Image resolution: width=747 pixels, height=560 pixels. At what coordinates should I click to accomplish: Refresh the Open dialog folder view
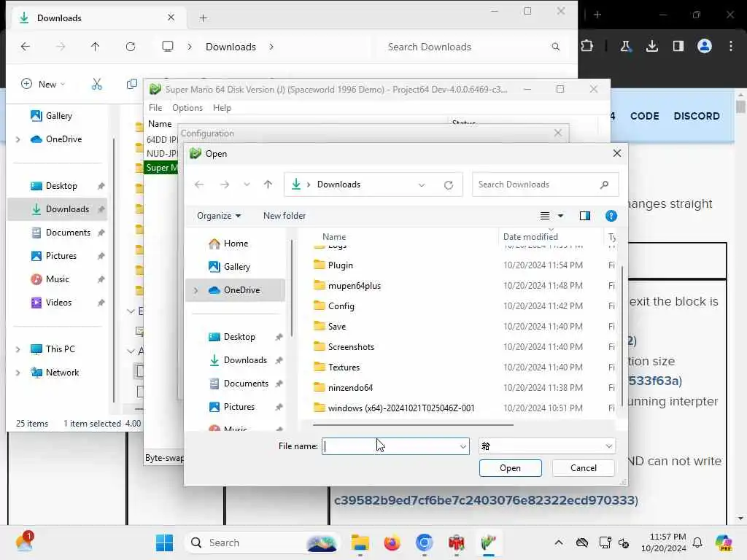pyautogui.click(x=449, y=184)
